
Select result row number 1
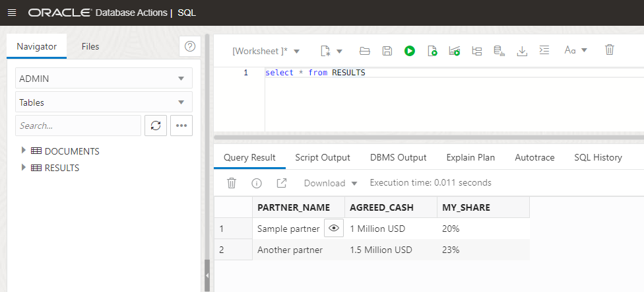pos(234,229)
